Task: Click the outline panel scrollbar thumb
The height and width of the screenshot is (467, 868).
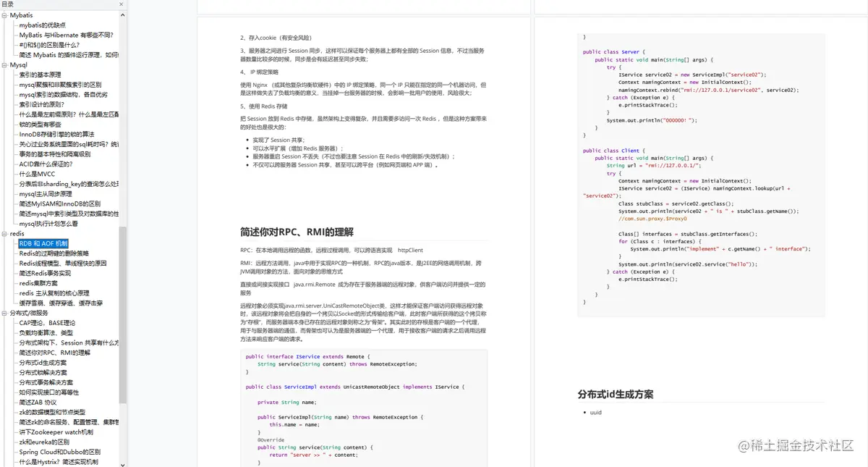Action: point(122,315)
